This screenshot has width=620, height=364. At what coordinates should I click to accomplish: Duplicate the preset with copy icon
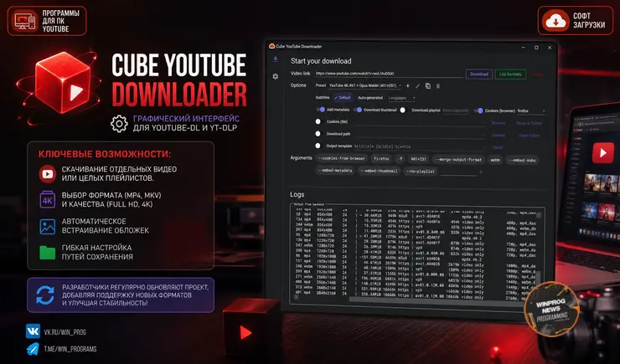pos(428,85)
